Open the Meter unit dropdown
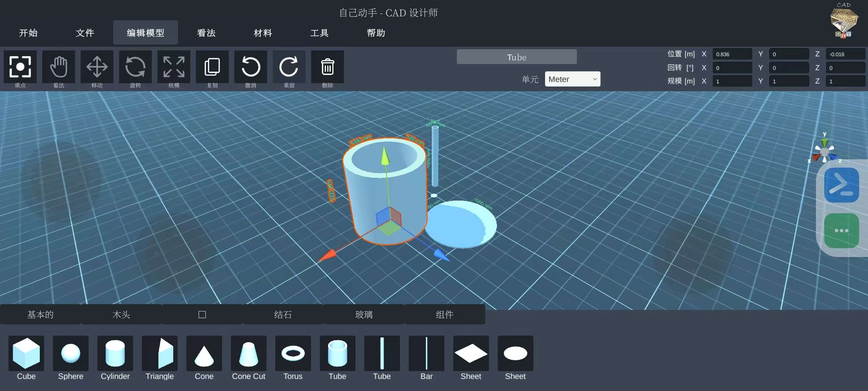The image size is (868, 391). click(573, 79)
